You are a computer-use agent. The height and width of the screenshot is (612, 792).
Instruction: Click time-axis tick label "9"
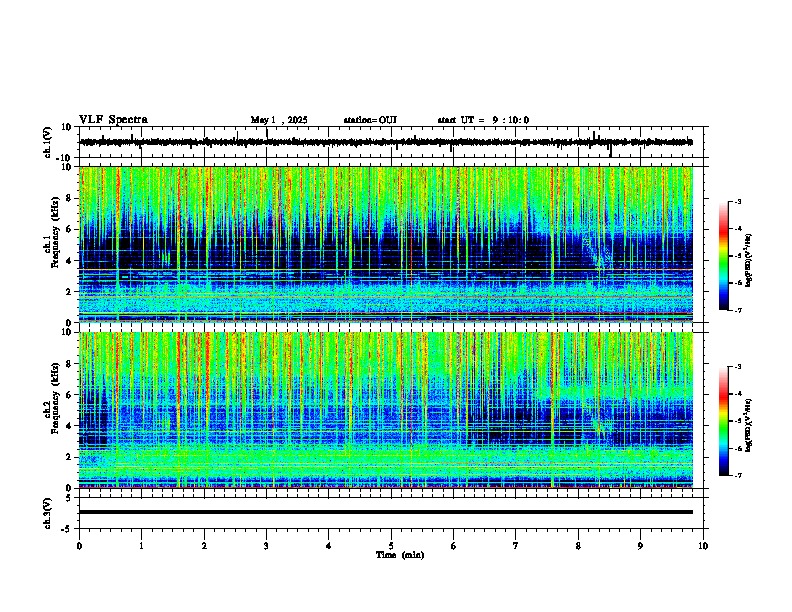tap(640, 546)
